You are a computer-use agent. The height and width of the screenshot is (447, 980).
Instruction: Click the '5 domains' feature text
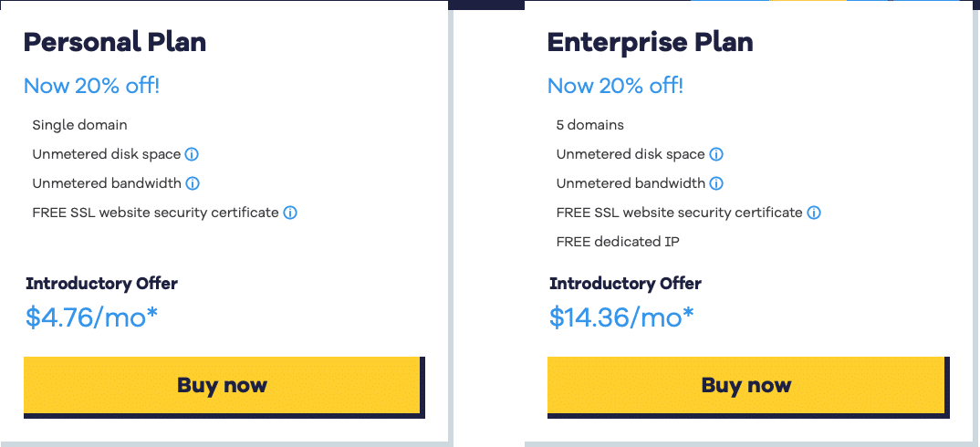click(590, 125)
